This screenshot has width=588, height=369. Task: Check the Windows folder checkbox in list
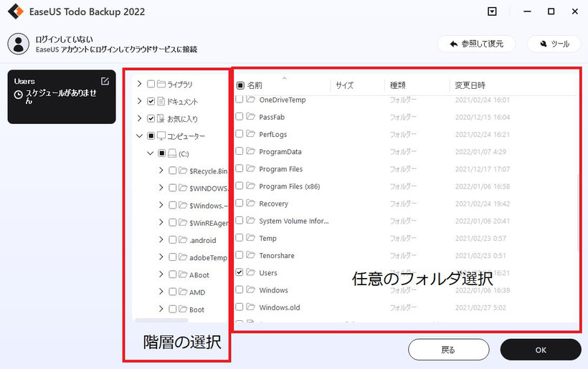point(240,289)
